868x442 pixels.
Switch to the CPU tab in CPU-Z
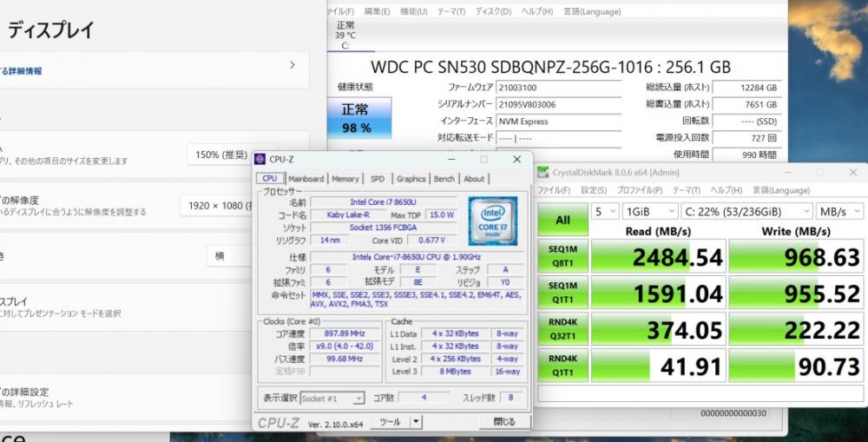[x=270, y=178]
